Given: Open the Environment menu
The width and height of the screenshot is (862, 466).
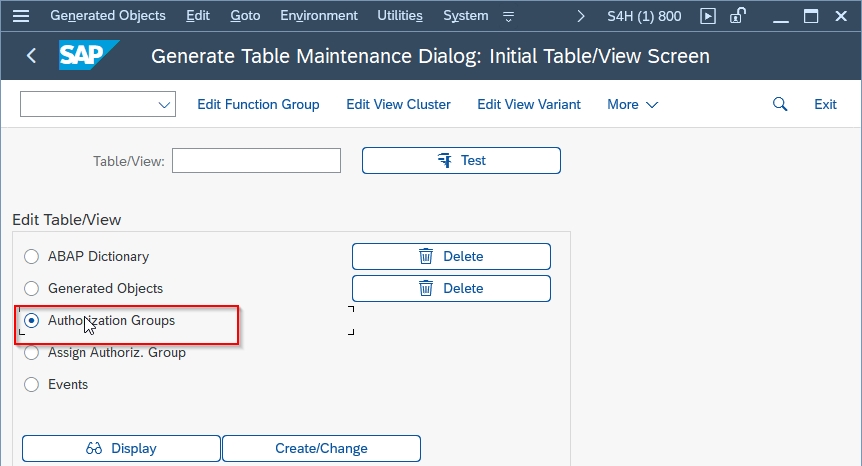Looking at the screenshot, I should [x=319, y=15].
